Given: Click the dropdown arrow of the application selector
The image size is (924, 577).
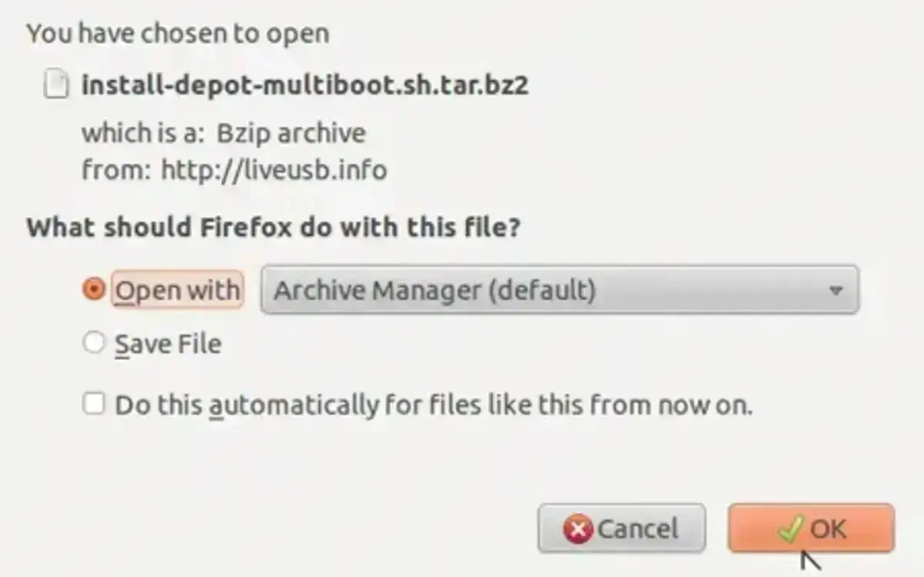Looking at the screenshot, I should (836, 290).
